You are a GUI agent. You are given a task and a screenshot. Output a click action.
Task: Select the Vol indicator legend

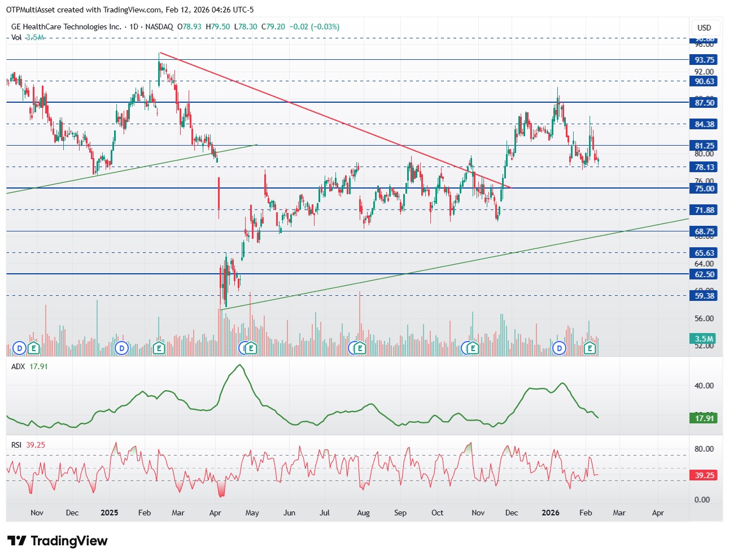28,37
